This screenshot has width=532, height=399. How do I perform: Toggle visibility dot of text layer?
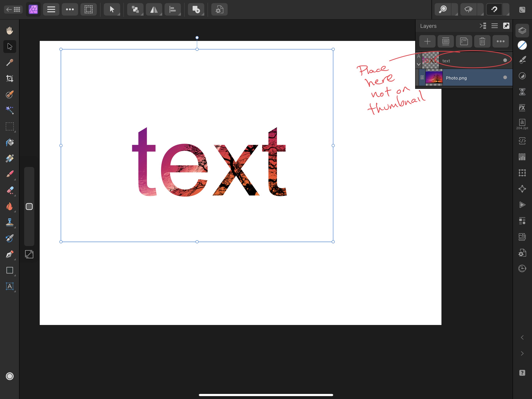coord(505,60)
